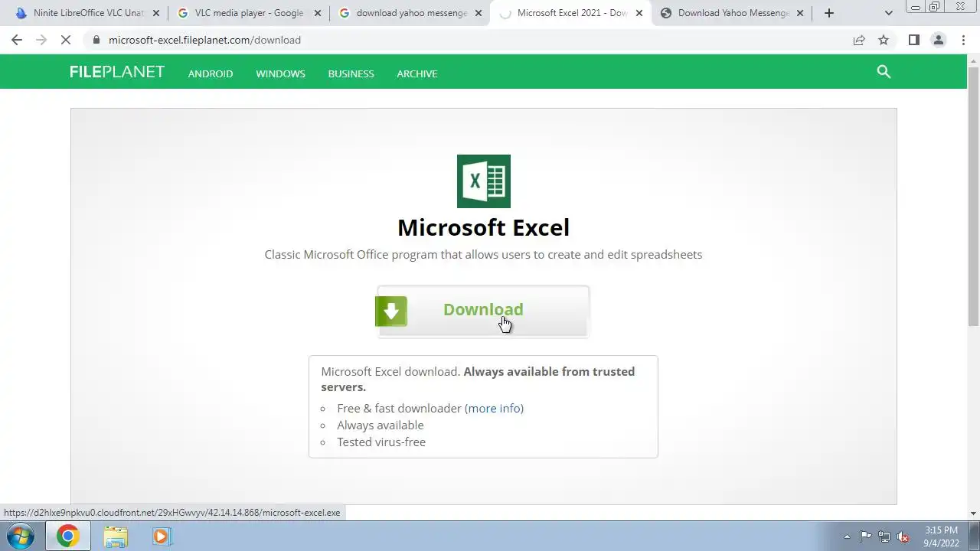Go forward to next page
The width and height of the screenshot is (980, 551).
point(41,40)
